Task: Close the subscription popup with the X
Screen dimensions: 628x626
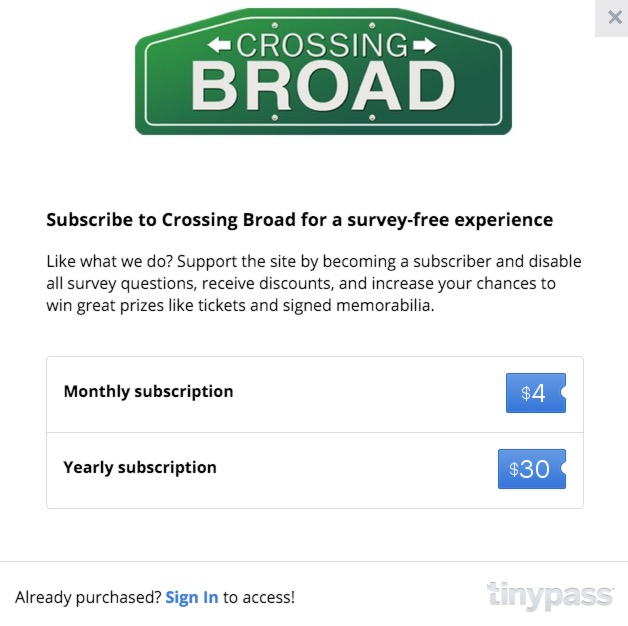Action: click(613, 17)
